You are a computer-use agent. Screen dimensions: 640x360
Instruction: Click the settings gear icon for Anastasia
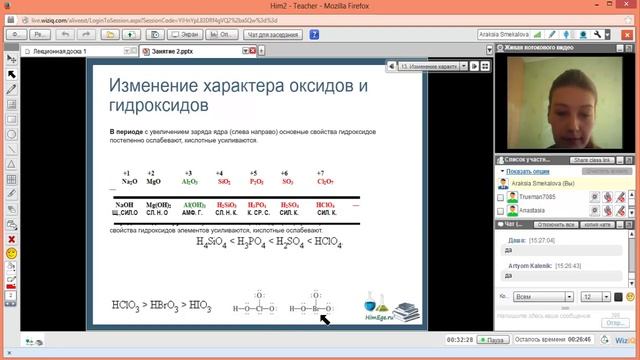(595, 211)
